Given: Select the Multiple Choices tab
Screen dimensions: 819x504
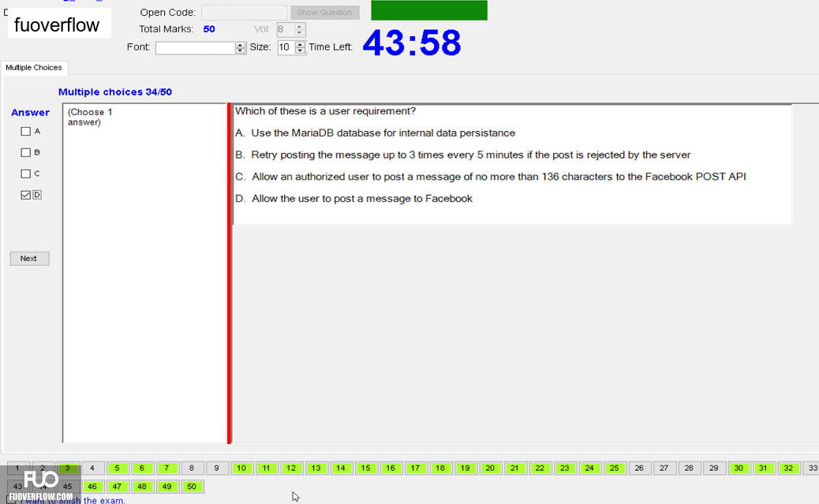Looking at the screenshot, I should coord(34,67).
